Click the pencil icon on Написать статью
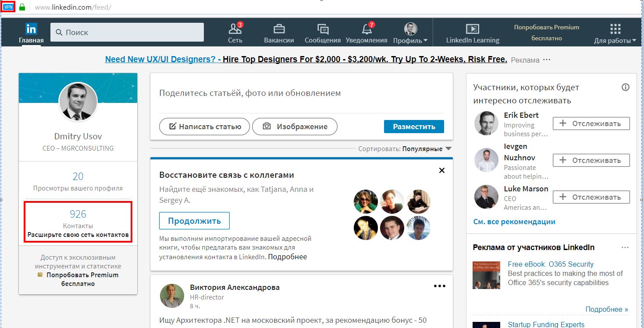The height and width of the screenshot is (328, 644). [x=173, y=127]
